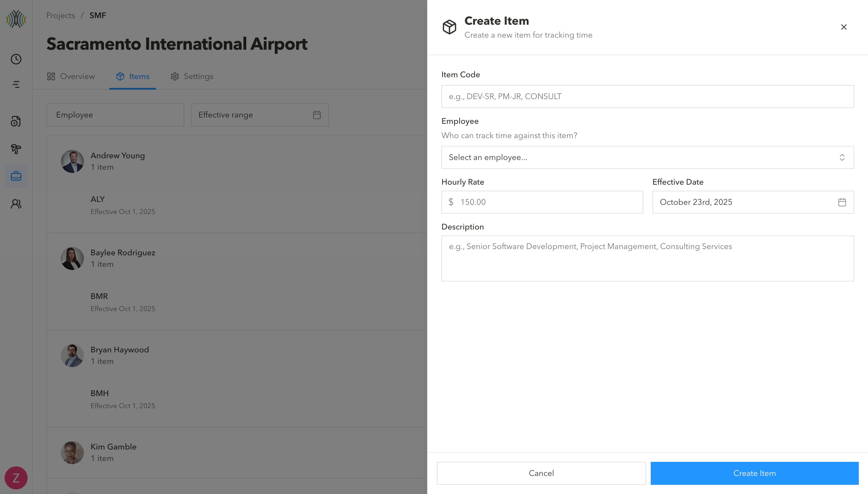
Task: Click into the Description text area
Action: [x=647, y=258]
